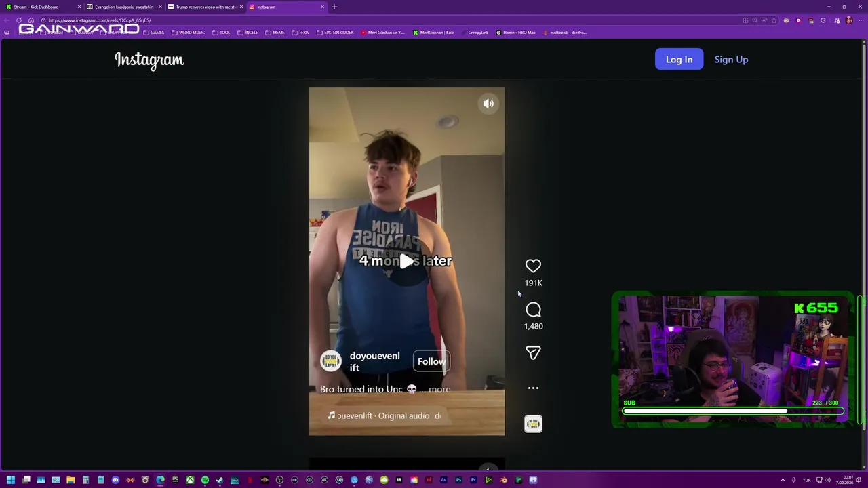
Task: Open Blender from the taskbar
Action: coord(503,480)
